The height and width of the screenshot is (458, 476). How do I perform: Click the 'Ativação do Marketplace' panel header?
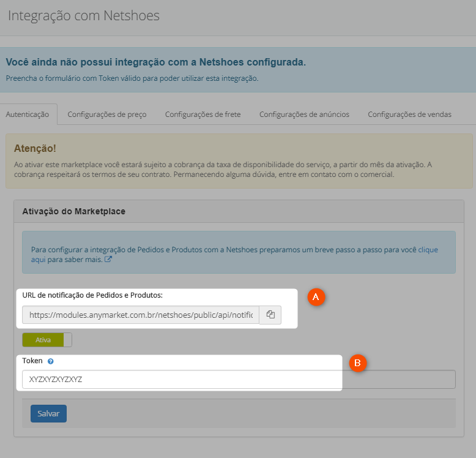[x=74, y=211]
